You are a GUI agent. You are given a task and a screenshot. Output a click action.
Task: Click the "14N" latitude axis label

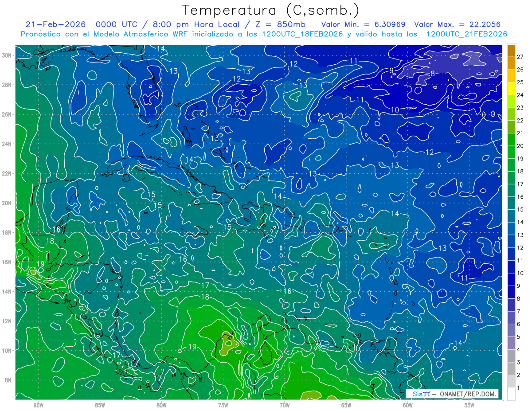pyautogui.click(x=7, y=291)
